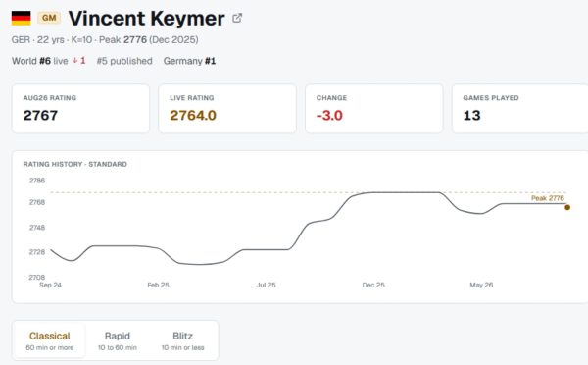The height and width of the screenshot is (365, 588).
Task: Click the current rating dot on the chart
Action: coord(567,207)
